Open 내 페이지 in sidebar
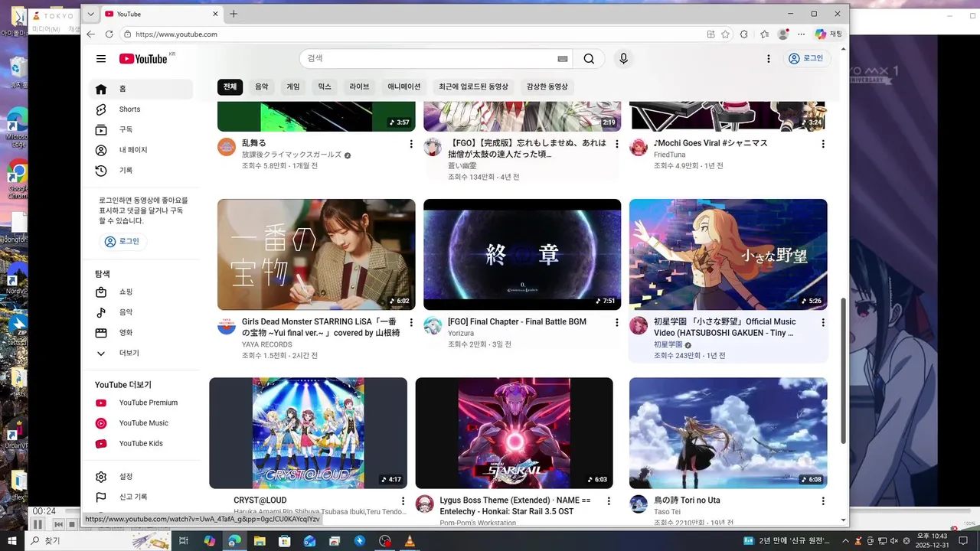This screenshot has width=980, height=551. tap(141, 150)
